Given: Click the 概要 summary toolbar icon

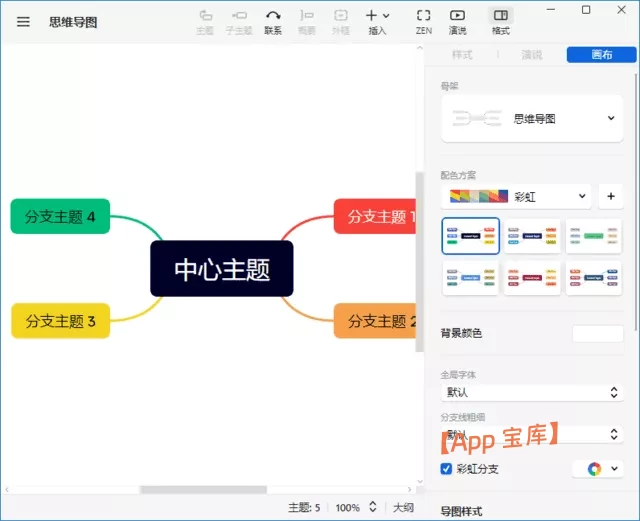Looking at the screenshot, I should pos(307,22).
